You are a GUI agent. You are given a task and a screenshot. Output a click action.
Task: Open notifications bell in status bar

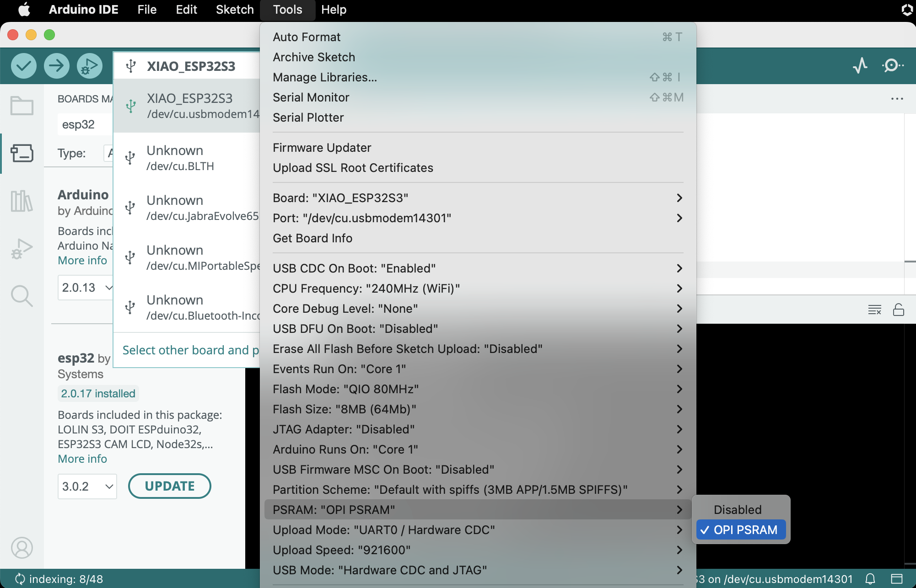click(870, 579)
